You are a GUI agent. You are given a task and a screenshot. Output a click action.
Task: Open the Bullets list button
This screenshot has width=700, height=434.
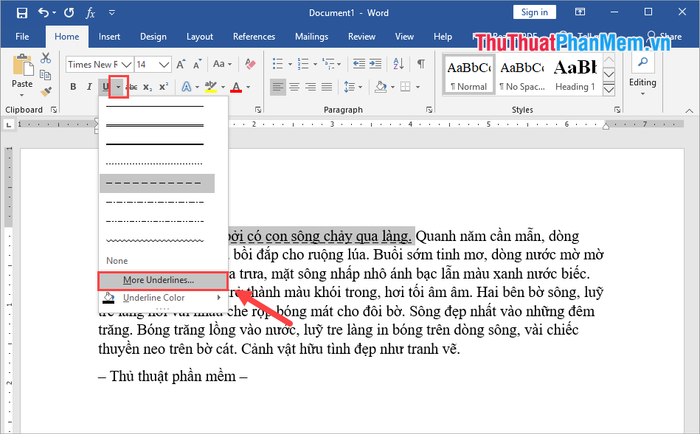click(278, 64)
